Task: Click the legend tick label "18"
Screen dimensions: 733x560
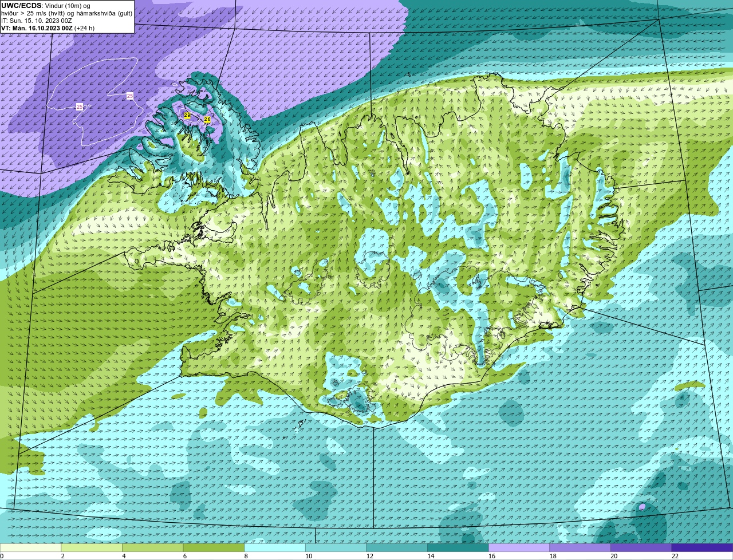Action: click(x=553, y=556)
